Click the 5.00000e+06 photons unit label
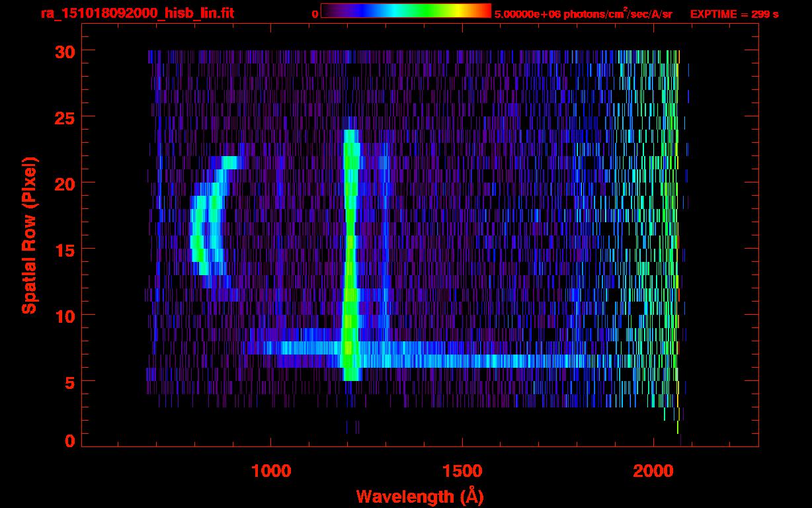Image resolution: width=812 pixels, height=508 pixels. (583, 14)
